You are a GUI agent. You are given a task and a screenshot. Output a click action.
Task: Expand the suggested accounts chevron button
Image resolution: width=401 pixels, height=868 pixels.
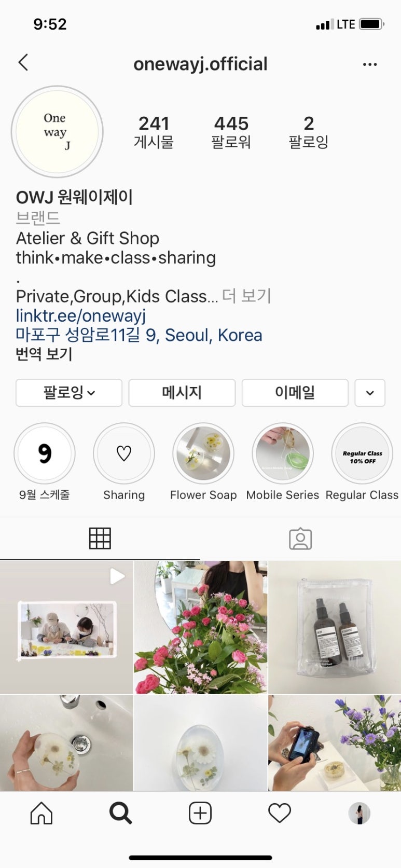pyautogui.click(x=370, y=393)
